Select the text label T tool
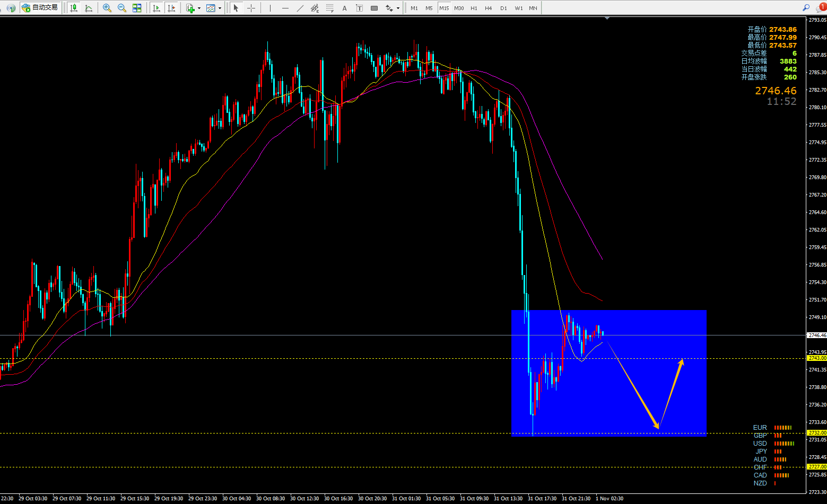This screenshot has width=827, height=504. pos(359,8)
